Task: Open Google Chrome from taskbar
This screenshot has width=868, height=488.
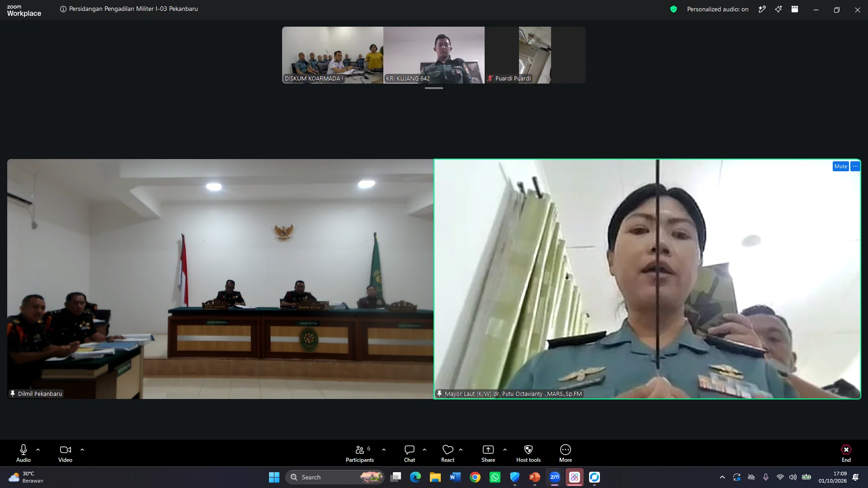Action: click(475, 477)
